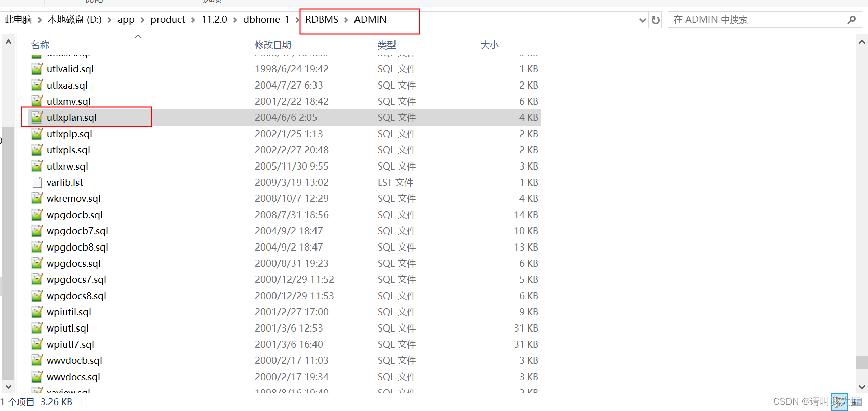Select the varlib.lst file name
Screen dimensions: 868x411
(65, 182)
